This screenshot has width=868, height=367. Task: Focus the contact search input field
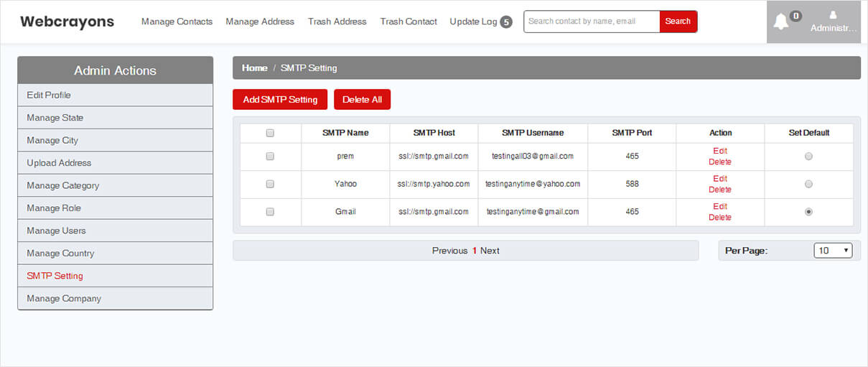(x=591, y=22)
